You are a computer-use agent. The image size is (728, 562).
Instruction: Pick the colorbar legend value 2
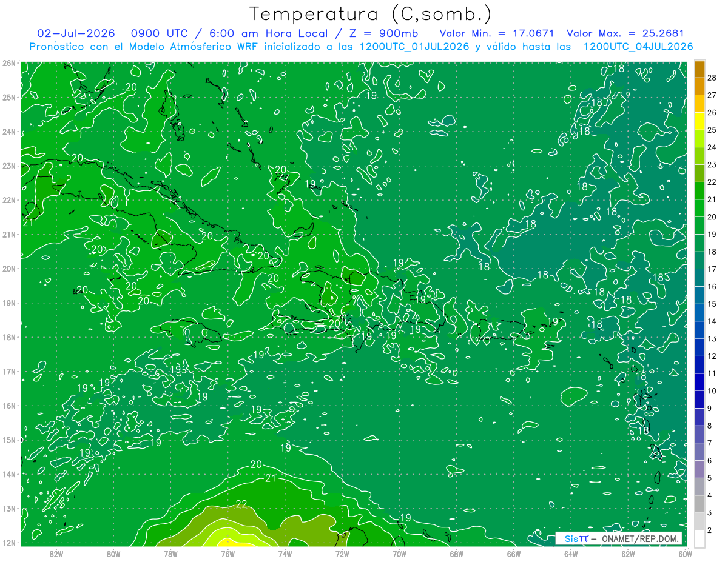click(710, 530)
